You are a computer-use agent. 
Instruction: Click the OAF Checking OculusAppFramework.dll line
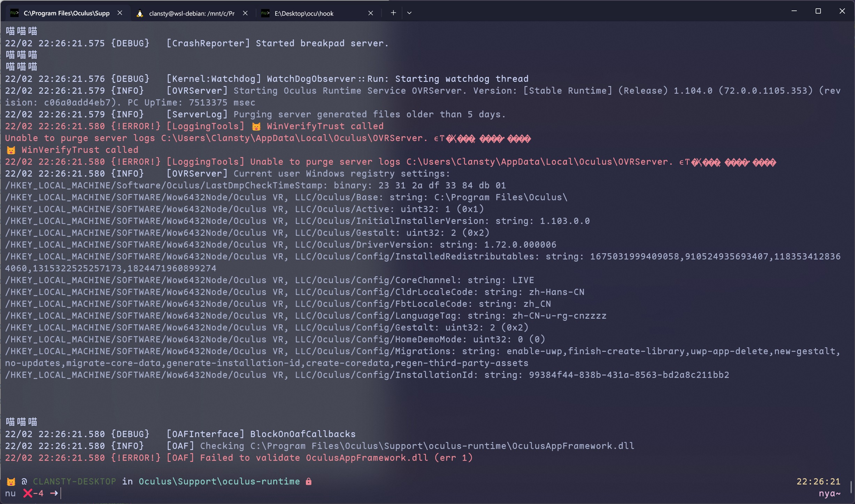(319, 446)
